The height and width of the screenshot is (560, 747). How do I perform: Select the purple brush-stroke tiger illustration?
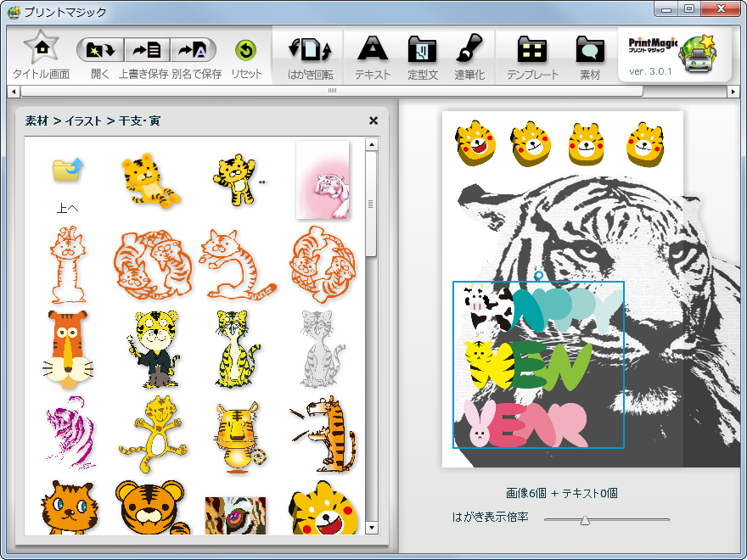70,433
